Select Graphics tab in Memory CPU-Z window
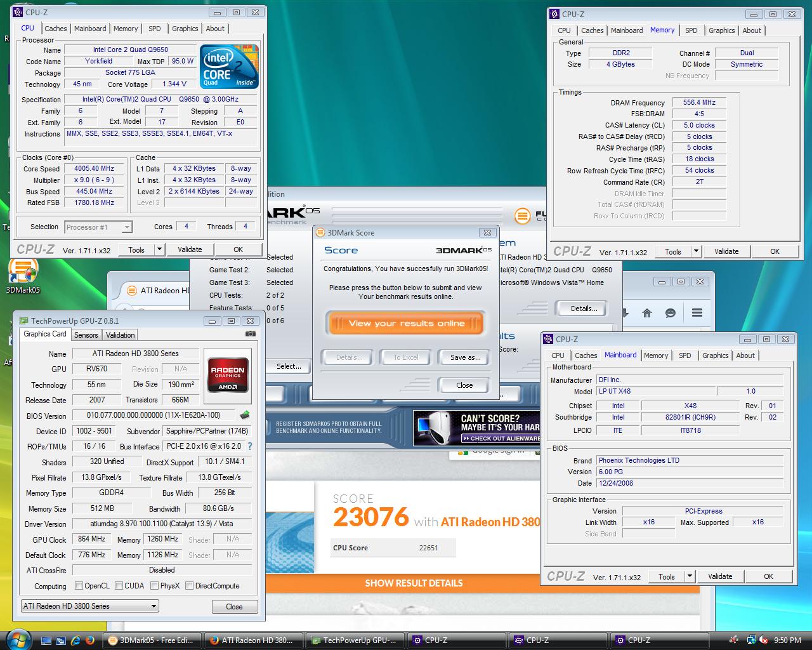Viewport: 812px width, 650px height. (721, 30)
